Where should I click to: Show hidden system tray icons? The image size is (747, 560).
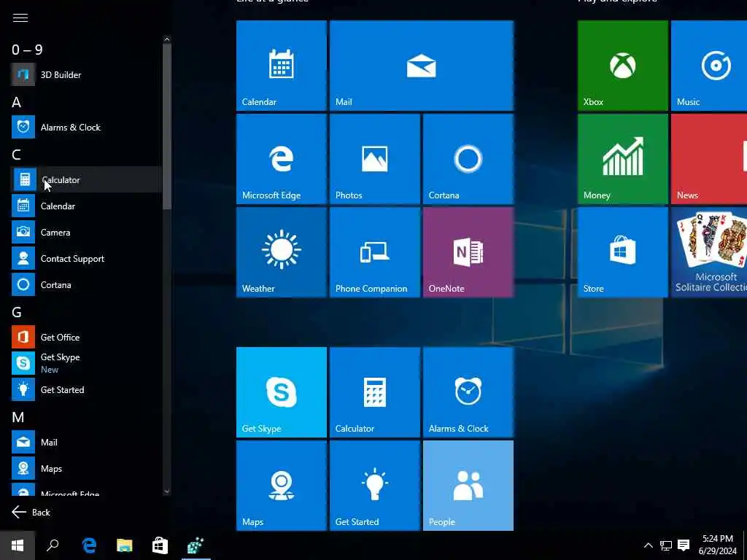pyautogui.click(x=648, y=545)
